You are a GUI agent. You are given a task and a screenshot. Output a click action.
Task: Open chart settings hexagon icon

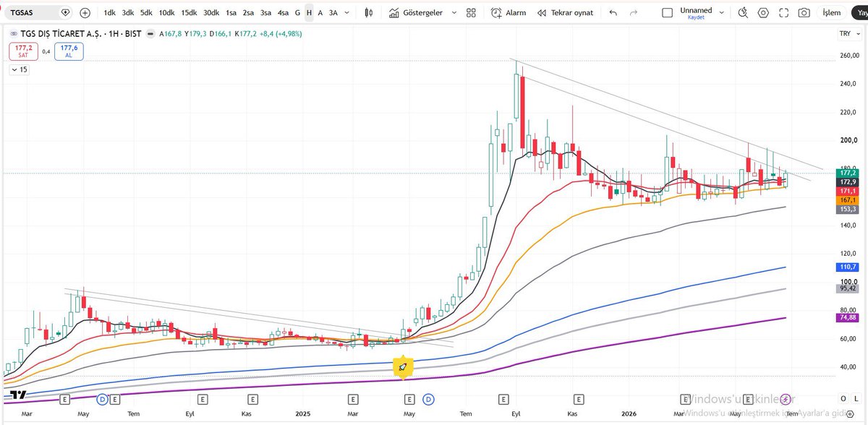764,12
